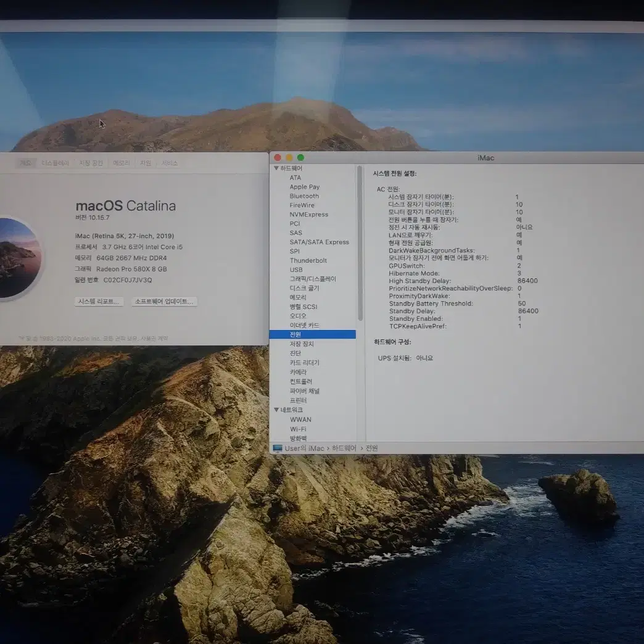Select 진단 in the sidebar
The image size is (644, 644).
coord(295,353)
